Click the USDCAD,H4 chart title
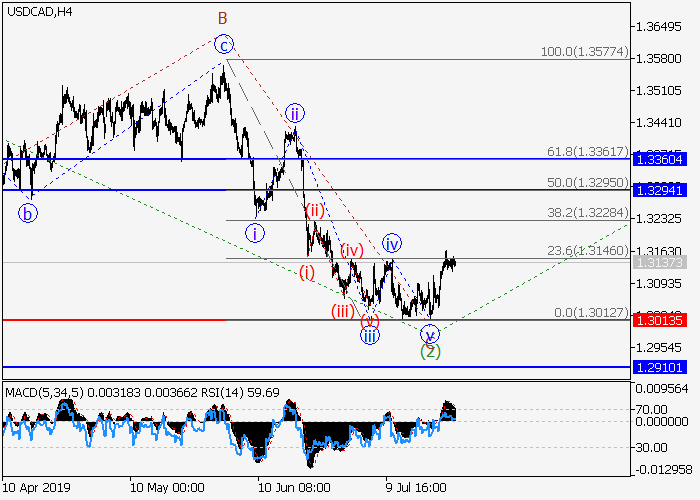Image resolution: width=700 pixels, height=500 pixels. [x=38, y=12]
